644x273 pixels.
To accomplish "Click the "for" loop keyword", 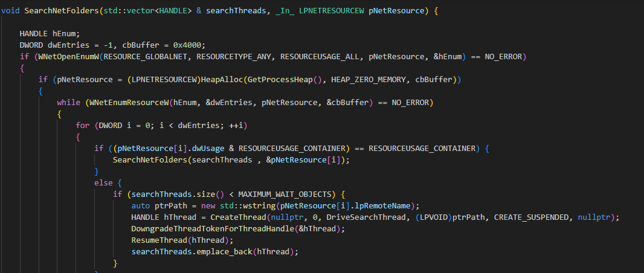I will [x=83, y=126].
